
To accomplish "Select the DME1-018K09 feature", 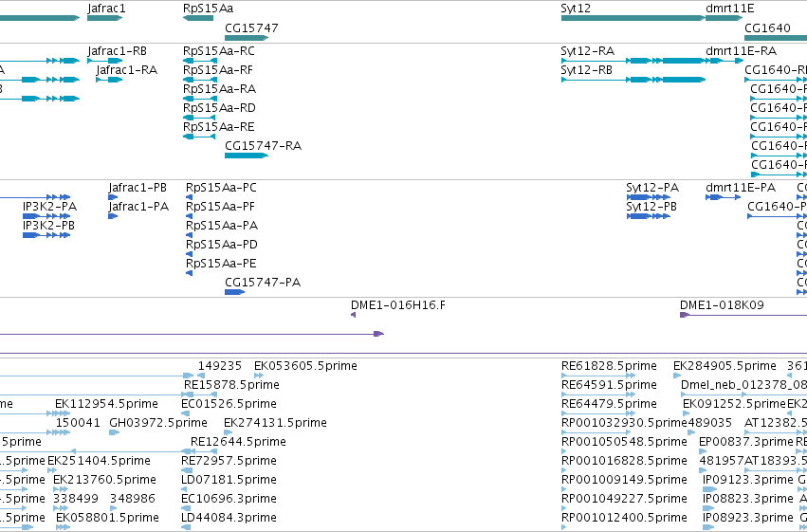I will point(743,315).
